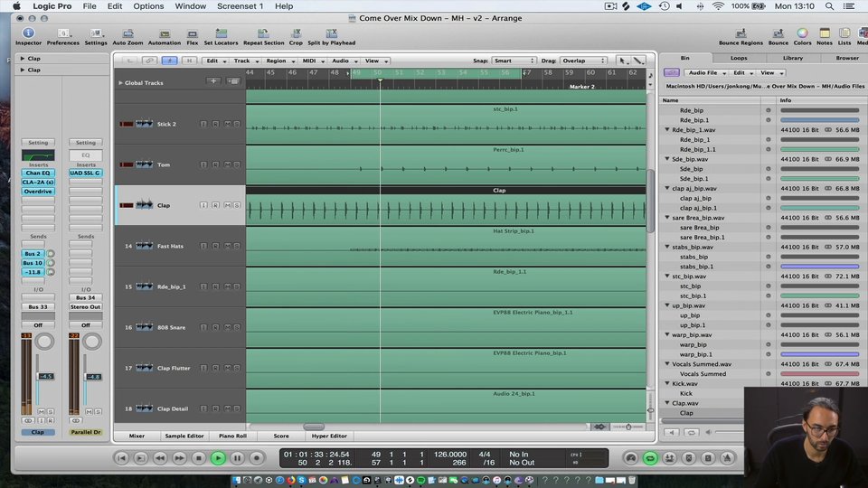The image size is (868, 488).
Task: Click the add global track plus button
Action: (x=213, y=81)
